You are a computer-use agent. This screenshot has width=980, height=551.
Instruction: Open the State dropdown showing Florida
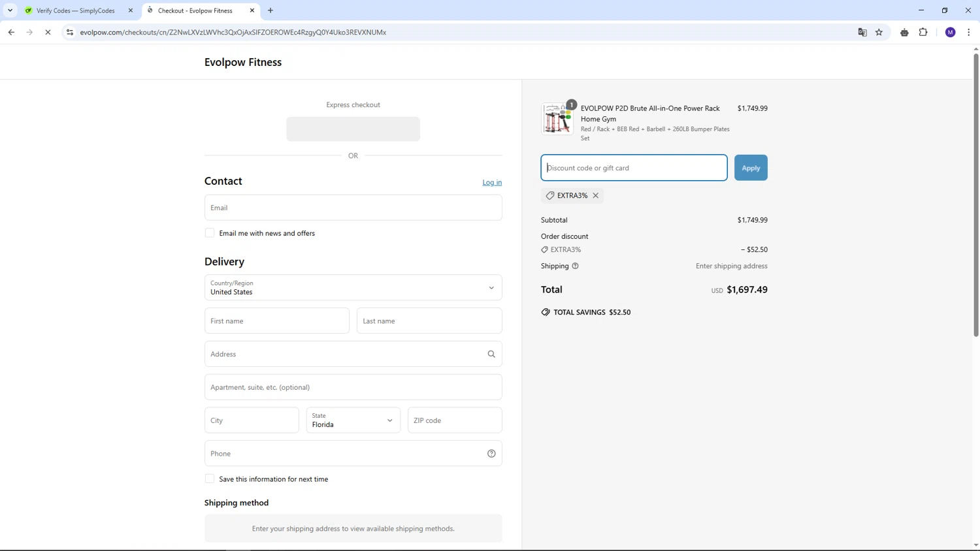click(353, 420)
